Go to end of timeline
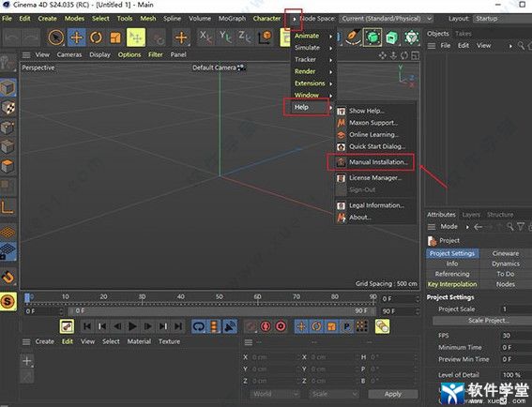The image size is (532, 407). [x=178, y=326]
